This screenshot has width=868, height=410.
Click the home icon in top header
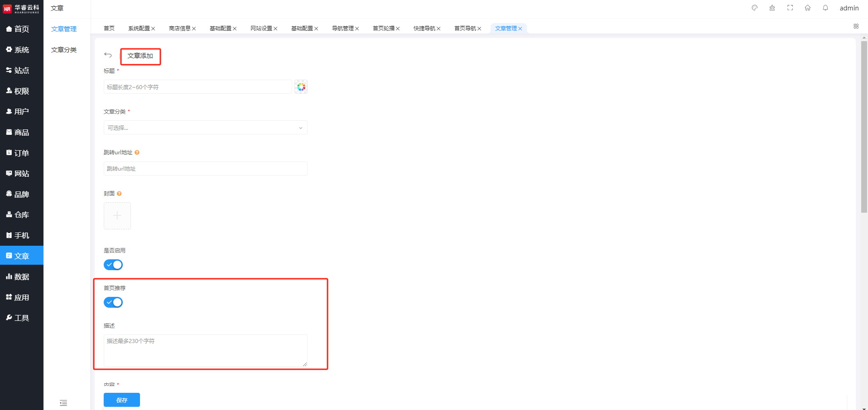point(808,8)
